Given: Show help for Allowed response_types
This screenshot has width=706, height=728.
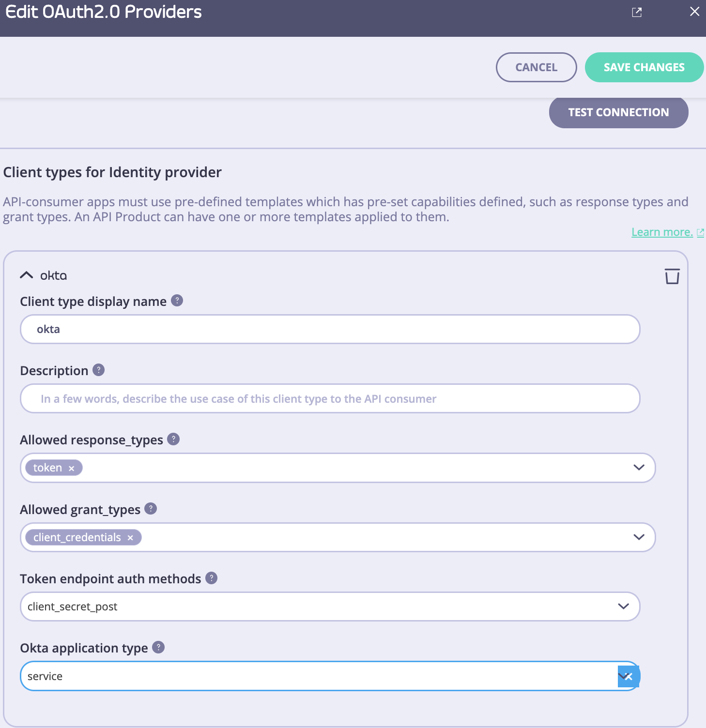Looking at the screenshot, I should 173,439.
